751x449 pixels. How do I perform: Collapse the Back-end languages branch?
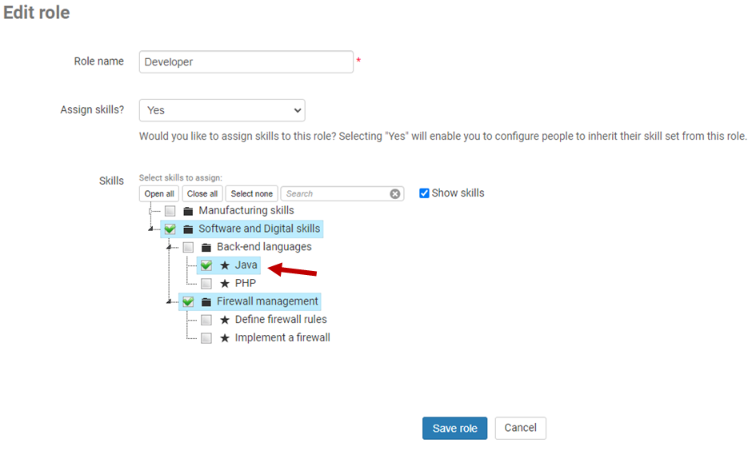pos(171,247)
